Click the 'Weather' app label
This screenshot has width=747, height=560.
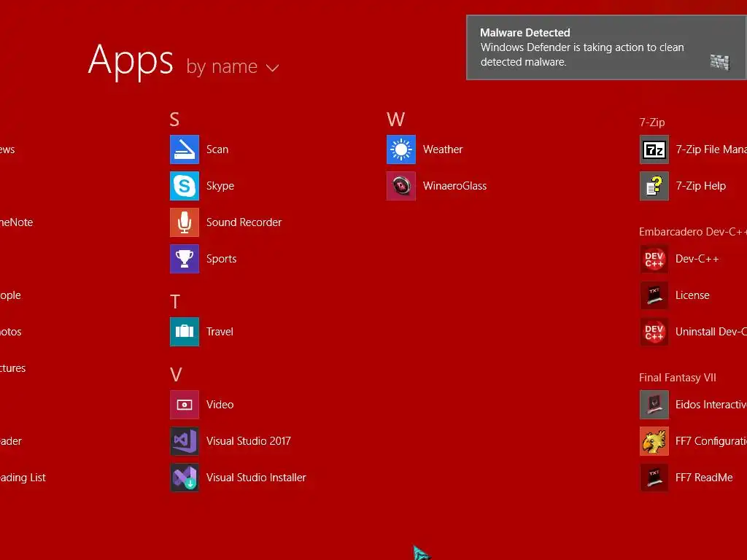pyautogui.click(x=443, y=149)
